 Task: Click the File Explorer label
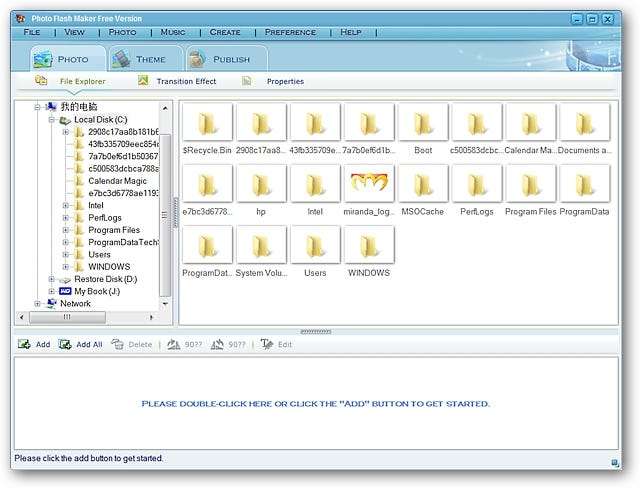point(82,81)
